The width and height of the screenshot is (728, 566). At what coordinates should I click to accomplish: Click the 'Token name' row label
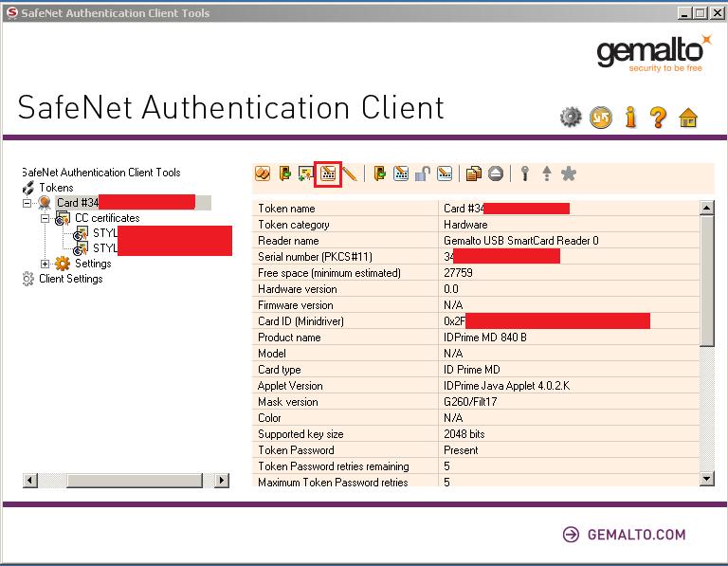tap(286, 209)
